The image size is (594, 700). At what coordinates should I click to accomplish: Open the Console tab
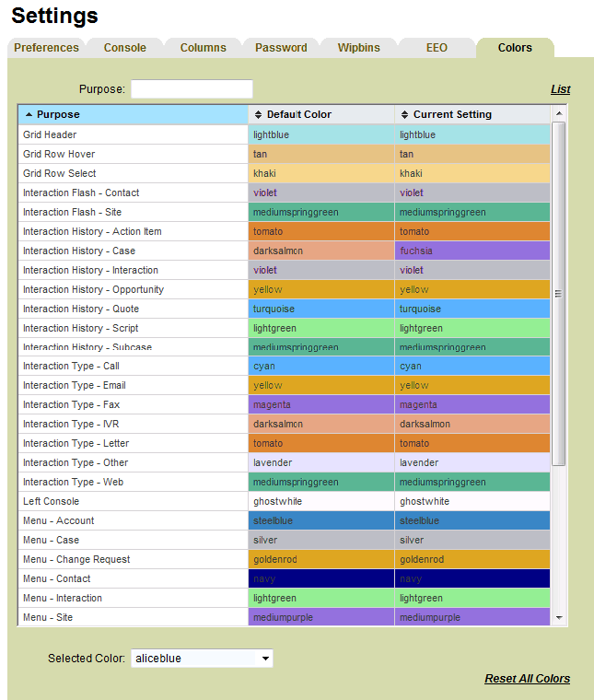tap(125, 48)
